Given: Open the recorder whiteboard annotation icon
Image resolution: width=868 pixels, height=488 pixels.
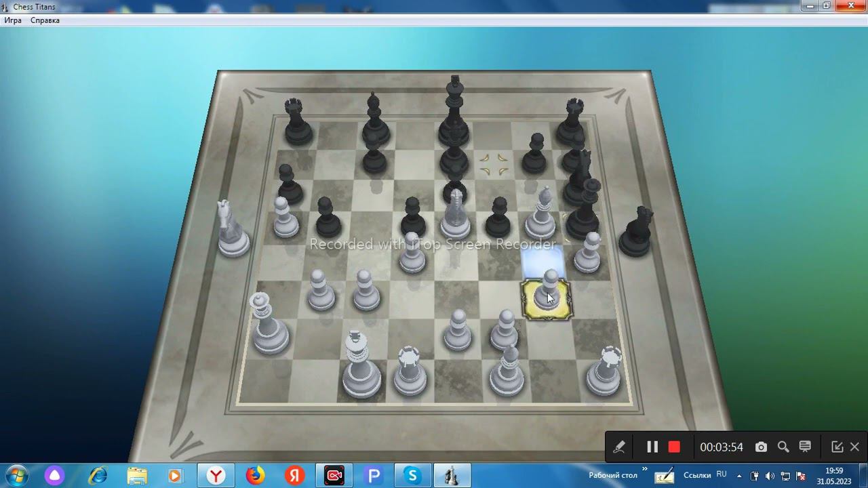Looking at the screenshot, I should click(x=805, y=447).
